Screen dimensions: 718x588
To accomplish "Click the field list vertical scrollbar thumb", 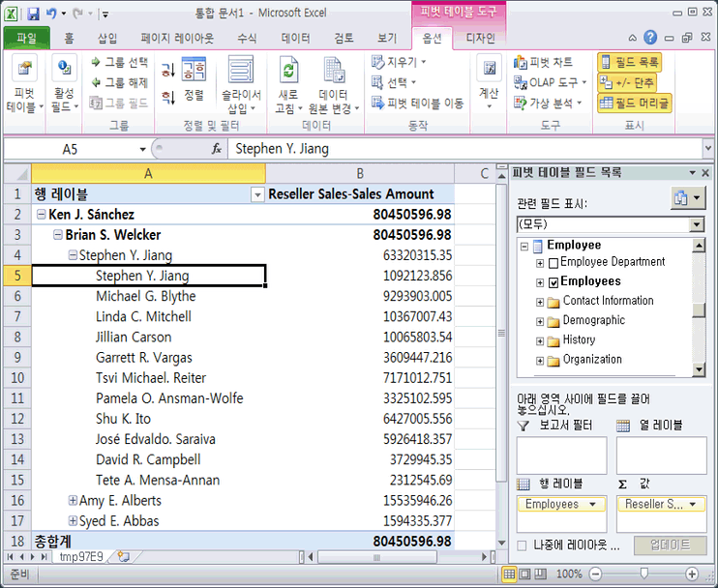I will [x=699, y=310].
